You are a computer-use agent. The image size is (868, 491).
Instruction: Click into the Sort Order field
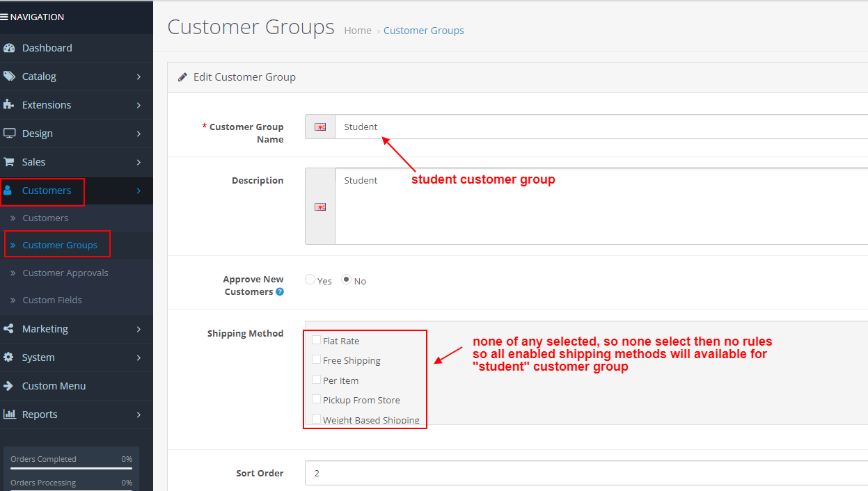pyautogui.click(x=586, y=473)
